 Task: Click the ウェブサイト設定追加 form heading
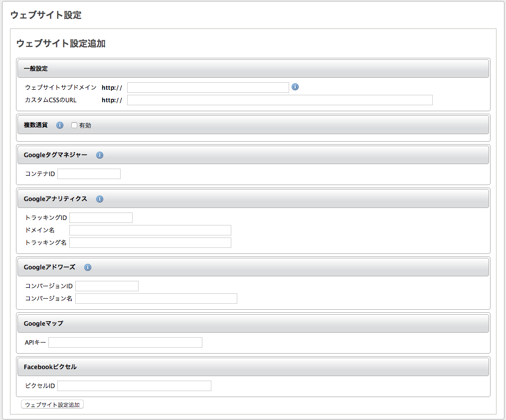click(x=61, y=43)
